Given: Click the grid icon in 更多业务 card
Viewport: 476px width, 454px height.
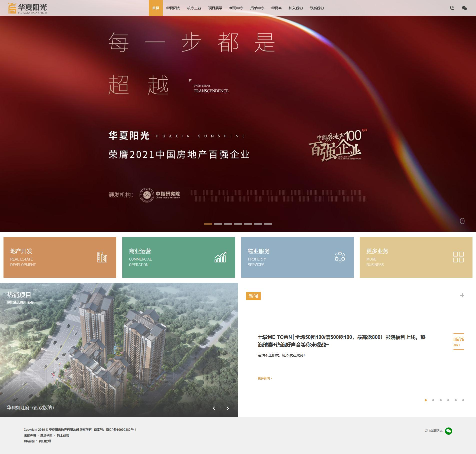Looking at the screenshot, I should pos(458,257).
